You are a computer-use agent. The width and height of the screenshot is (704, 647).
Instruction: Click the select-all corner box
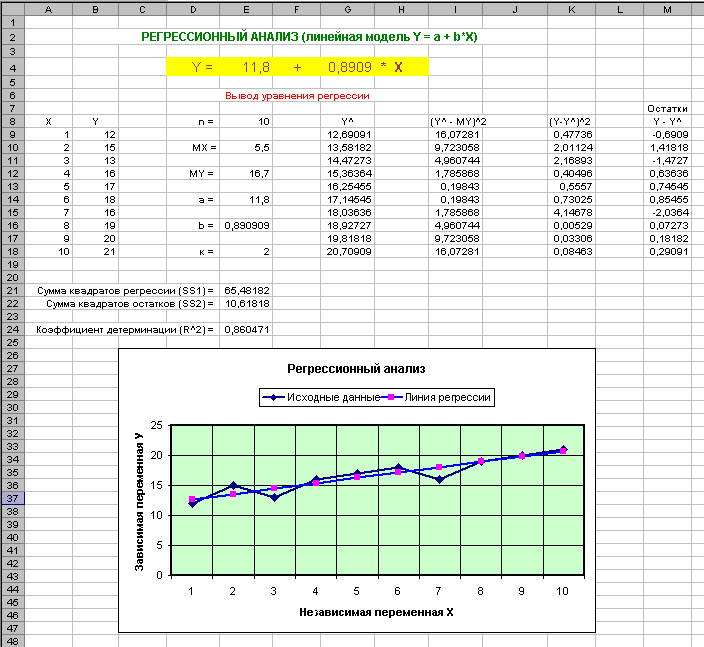pyautogui.click(x=13, y=9)
